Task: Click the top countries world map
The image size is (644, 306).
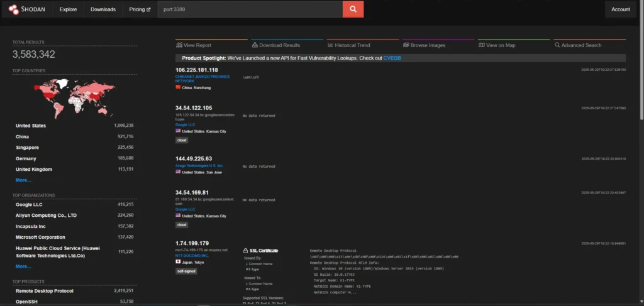Action: 74,97
